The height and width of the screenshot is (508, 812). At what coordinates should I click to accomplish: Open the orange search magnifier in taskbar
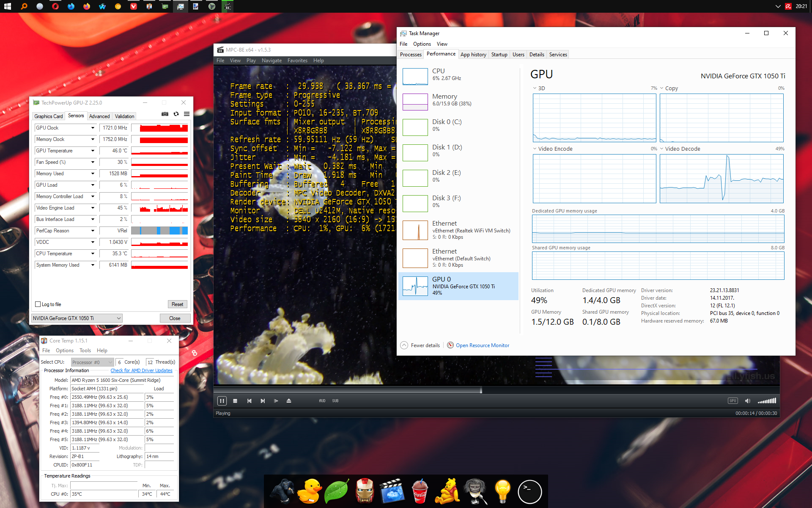coord(24,6)
